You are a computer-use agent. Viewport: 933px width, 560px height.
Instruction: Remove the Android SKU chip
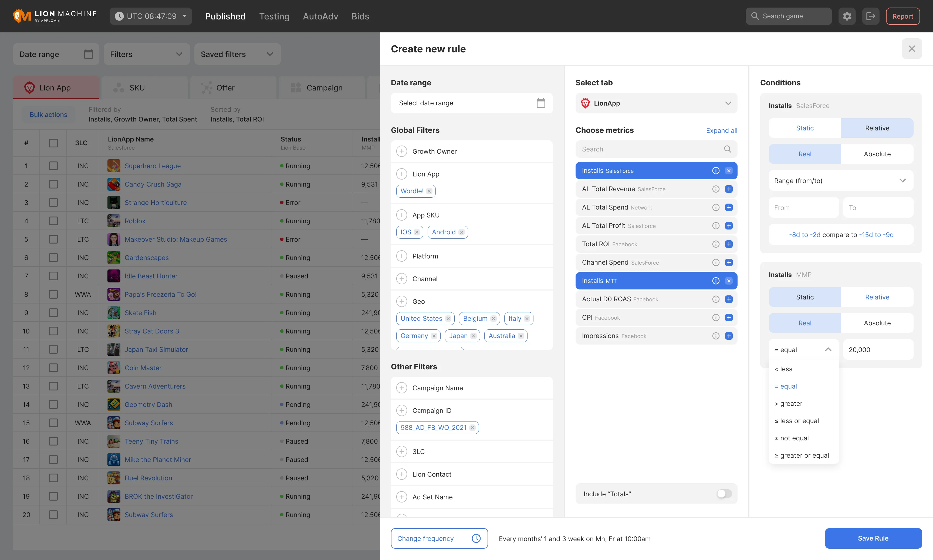[461, 232]
